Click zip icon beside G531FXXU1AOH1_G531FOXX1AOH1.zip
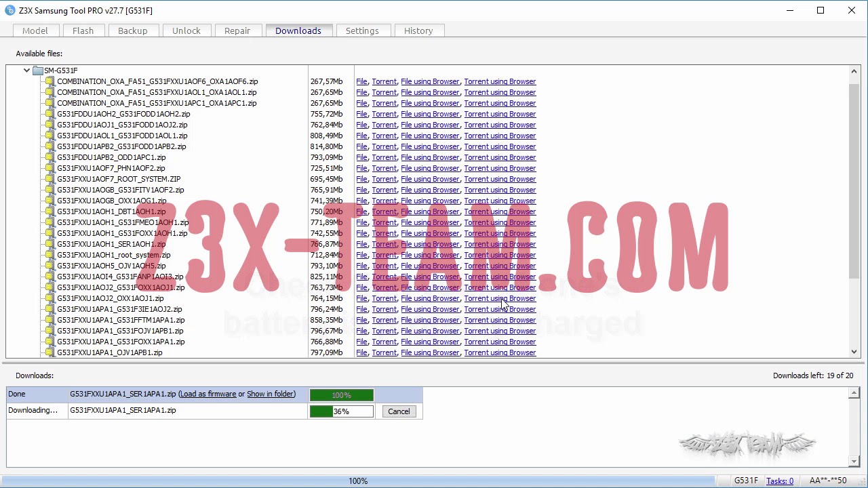Screen dimensions: 868x488 coord(50,233)
